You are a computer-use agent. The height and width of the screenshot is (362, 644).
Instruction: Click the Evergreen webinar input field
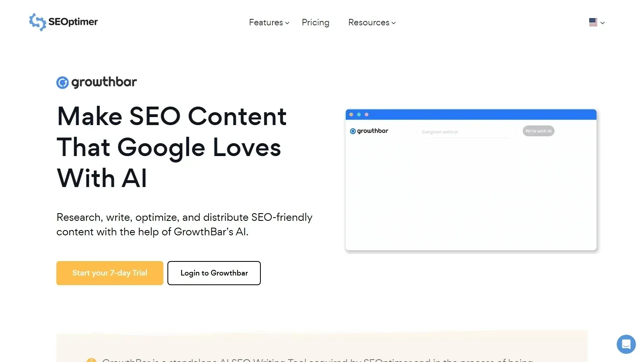466,132
